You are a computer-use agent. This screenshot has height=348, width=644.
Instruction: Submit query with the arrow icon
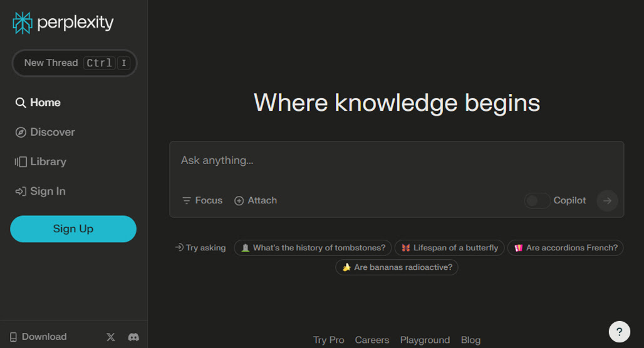point(607,201)
